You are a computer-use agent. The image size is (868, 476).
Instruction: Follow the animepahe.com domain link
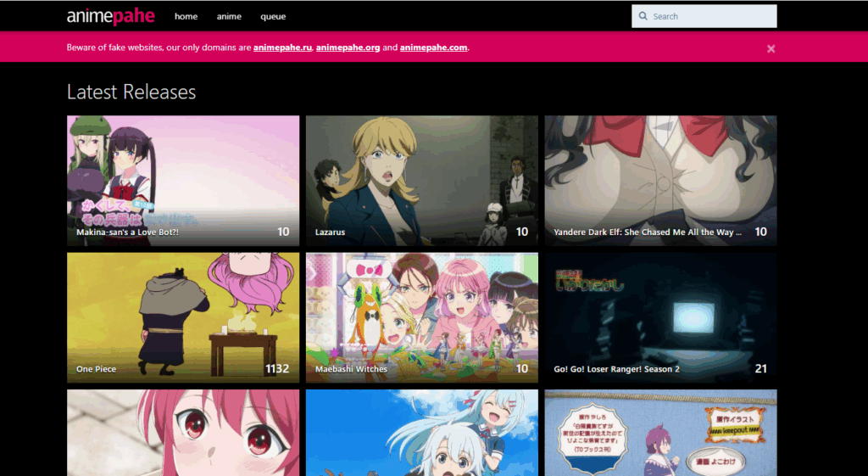tap(433, 48)
